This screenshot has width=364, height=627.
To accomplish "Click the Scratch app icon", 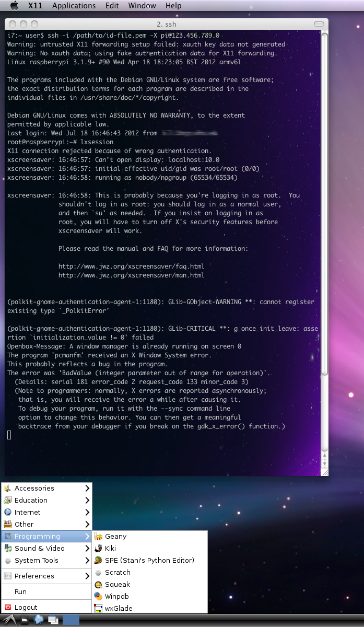I will (98, 572).
